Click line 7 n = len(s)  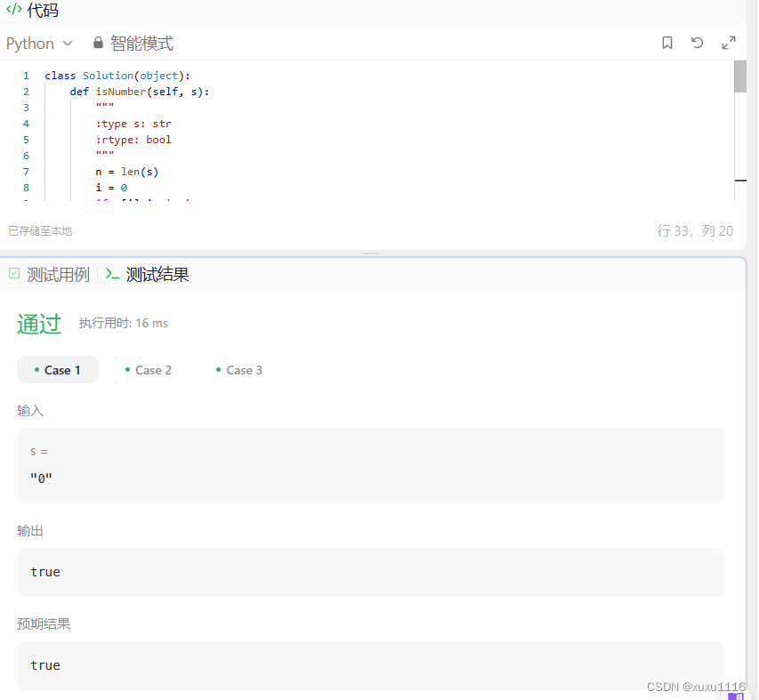tap(127, 172)
